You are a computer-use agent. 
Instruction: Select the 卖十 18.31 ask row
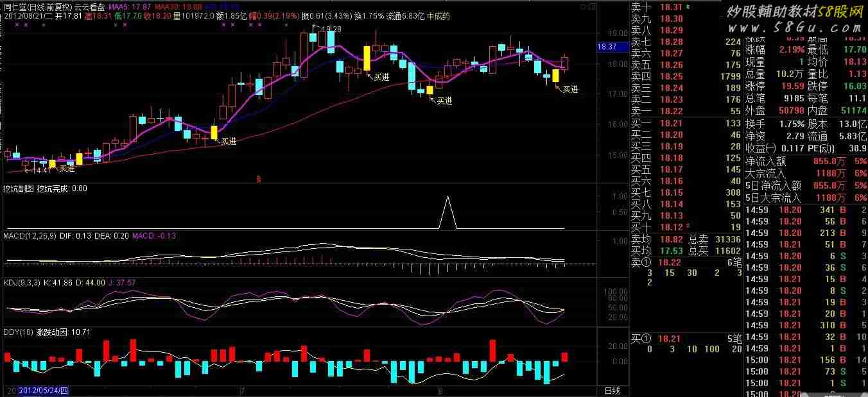(686, 7)
